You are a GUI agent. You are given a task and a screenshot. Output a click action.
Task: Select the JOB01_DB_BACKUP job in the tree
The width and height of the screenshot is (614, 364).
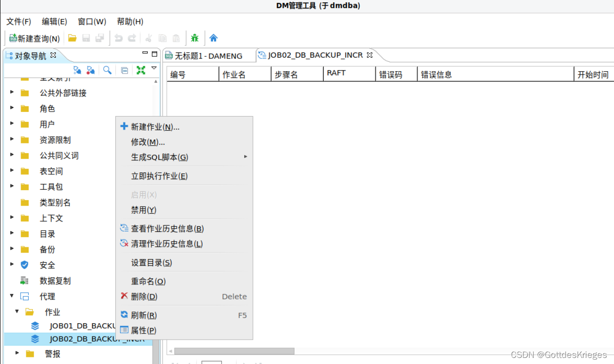point(83,326)
